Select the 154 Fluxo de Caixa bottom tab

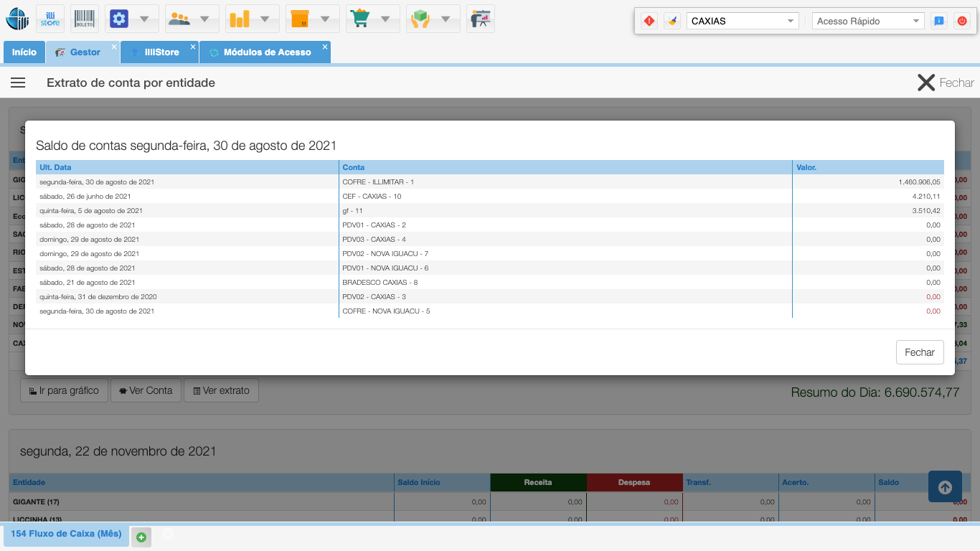[x=66, y=534]
